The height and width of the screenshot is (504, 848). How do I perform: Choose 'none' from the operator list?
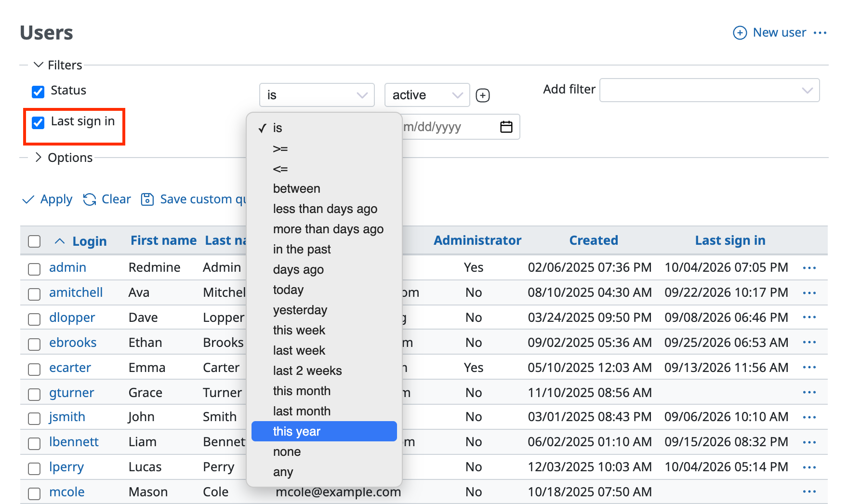(x=324, y=451)
